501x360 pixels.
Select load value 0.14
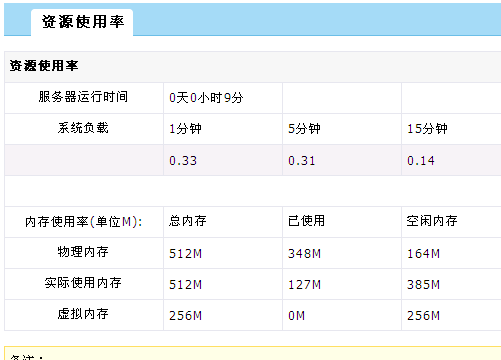pos(421,161)
